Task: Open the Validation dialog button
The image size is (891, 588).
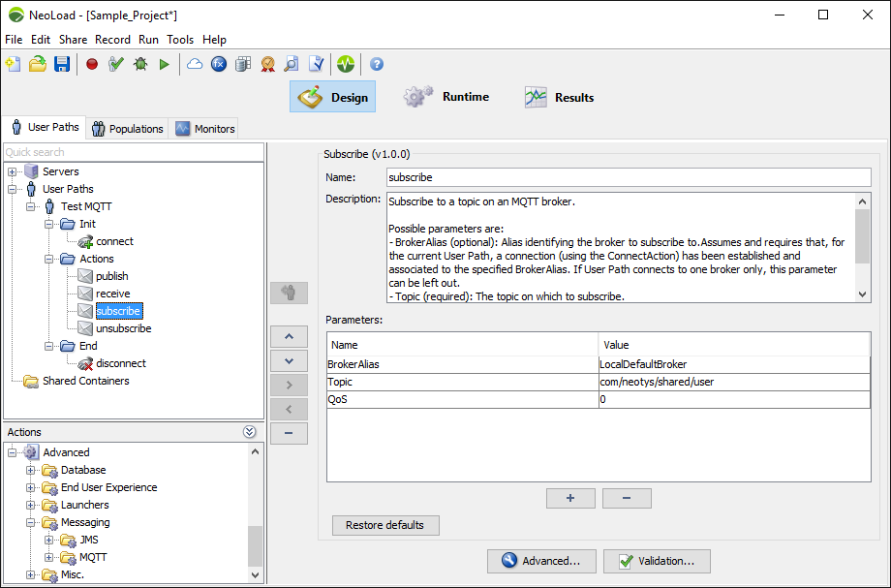Action: 656,561
